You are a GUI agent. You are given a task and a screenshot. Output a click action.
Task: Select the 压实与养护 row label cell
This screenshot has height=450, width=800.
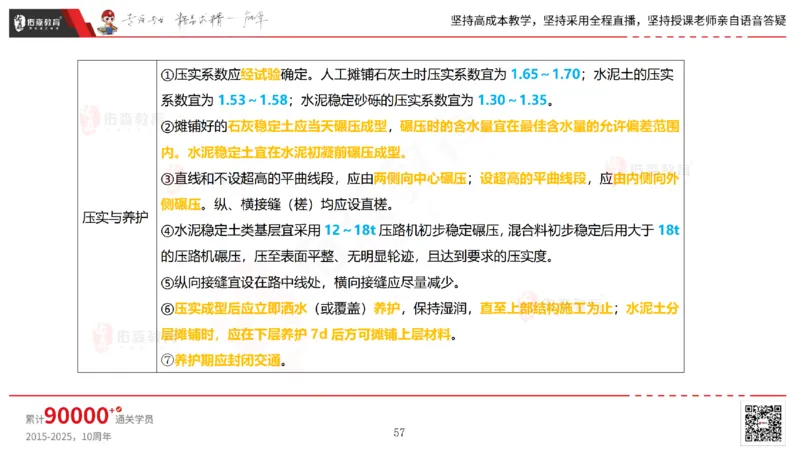pyautogui.click(x=117, y=217)
